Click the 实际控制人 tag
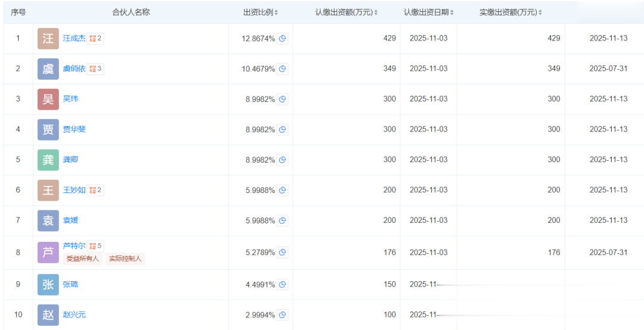This screenshot has height=330, width=644. coord(125,259)
